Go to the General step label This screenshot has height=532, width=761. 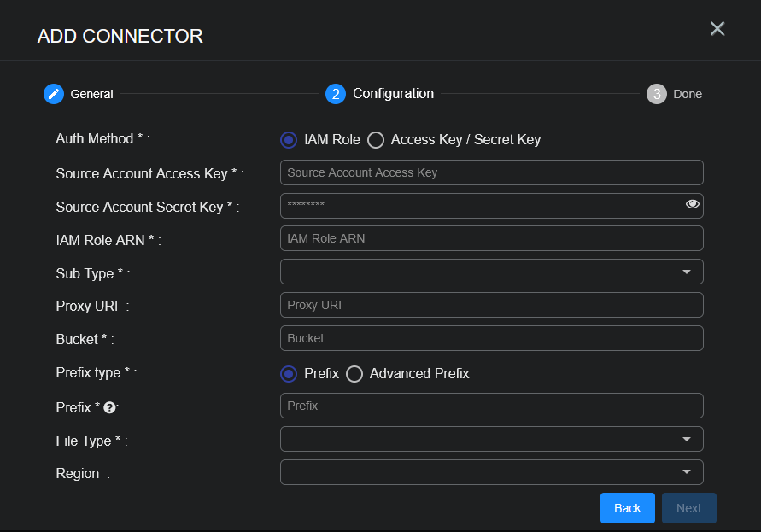pyautogui.click(x=91, y=94)
